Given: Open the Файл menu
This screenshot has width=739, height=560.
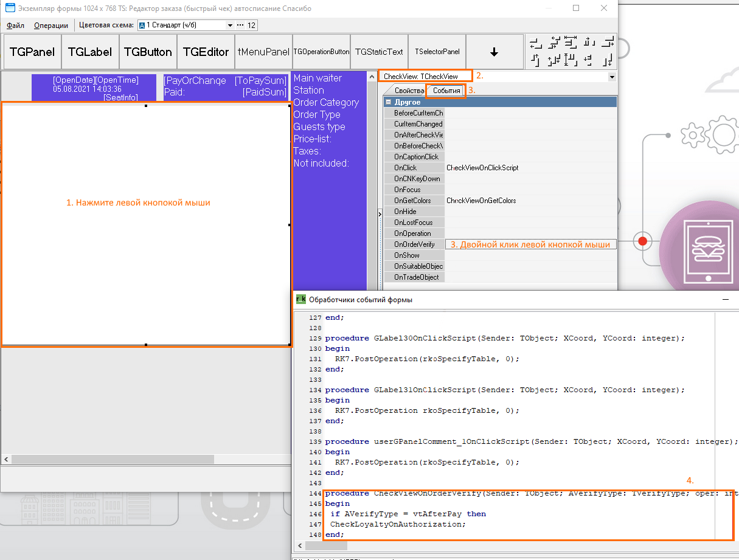Looking at the screenshot, I should [x=16, y=26].
